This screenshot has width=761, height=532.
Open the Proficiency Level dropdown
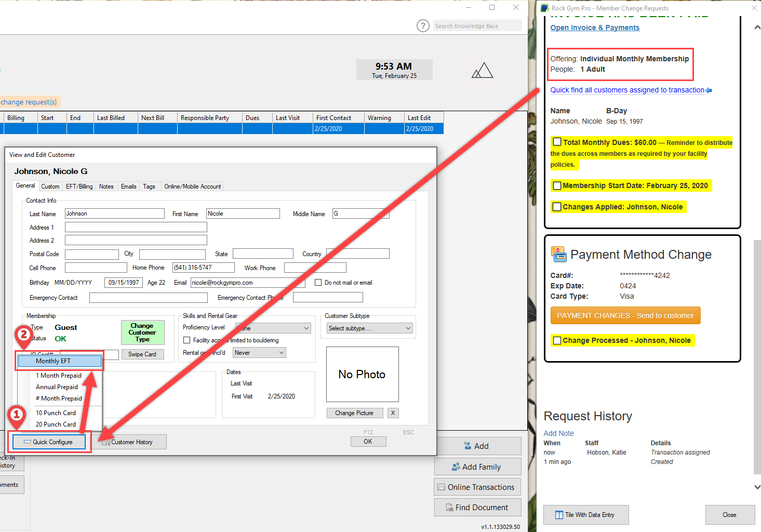273,328
